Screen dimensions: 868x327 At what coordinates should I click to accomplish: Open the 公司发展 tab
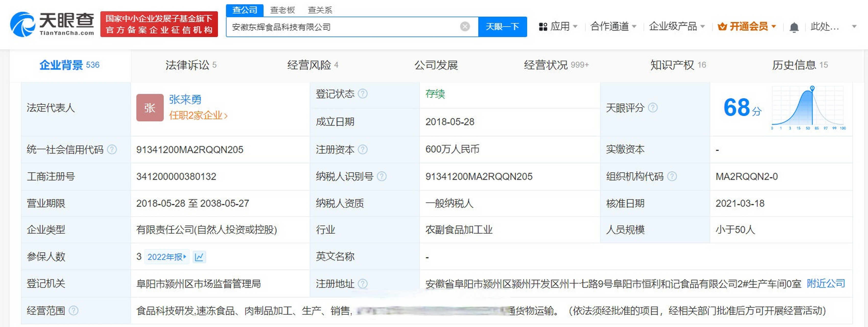[x=436, y=65]
